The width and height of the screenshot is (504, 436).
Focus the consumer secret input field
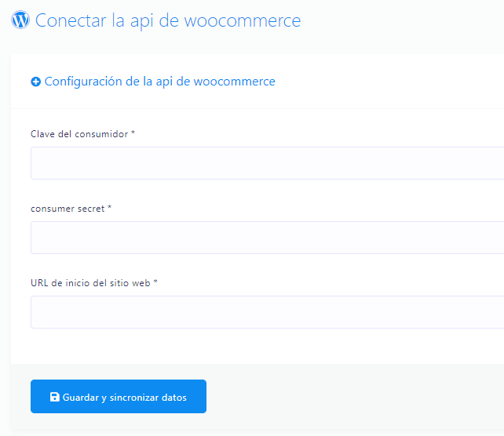click(267, 238)
